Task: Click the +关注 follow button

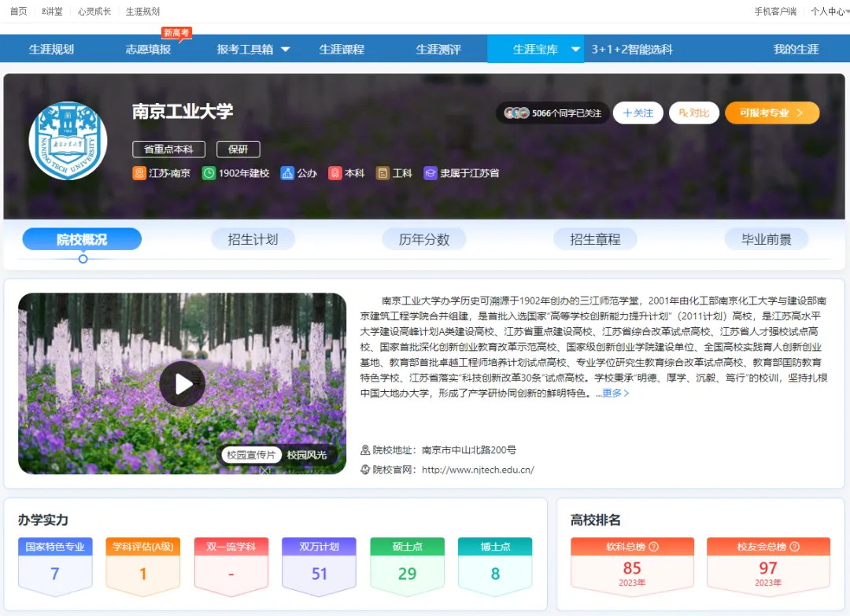Action: 638,113
